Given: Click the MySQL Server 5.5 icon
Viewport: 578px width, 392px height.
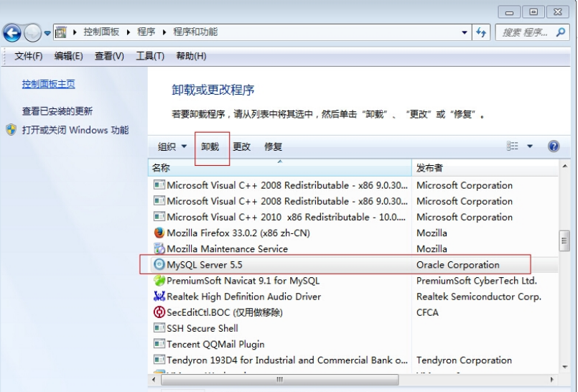Looking at the screenshot, I should (x=159, y=264).
